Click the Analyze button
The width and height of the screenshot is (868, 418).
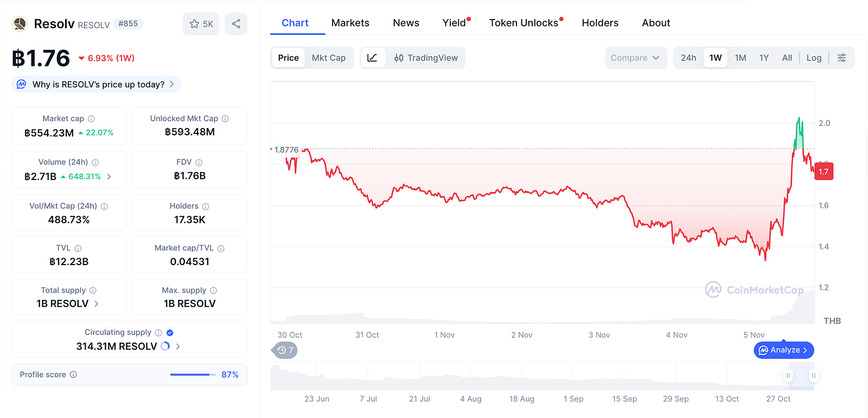coord(784,350)
